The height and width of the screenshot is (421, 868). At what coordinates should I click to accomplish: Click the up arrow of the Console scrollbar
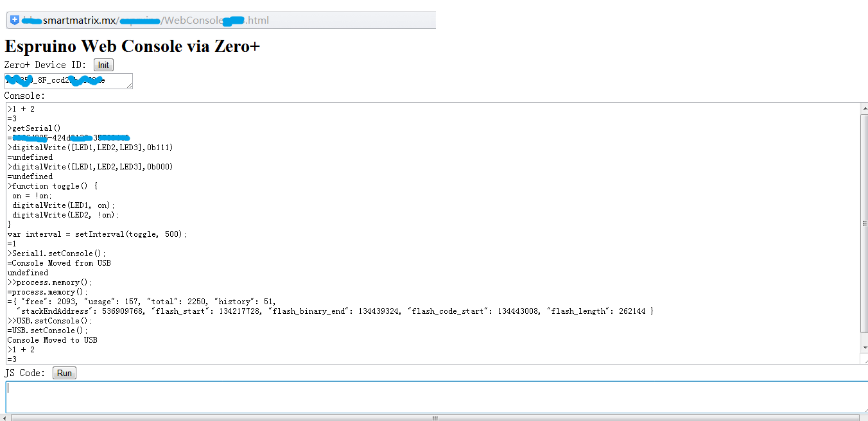(864, 109)
